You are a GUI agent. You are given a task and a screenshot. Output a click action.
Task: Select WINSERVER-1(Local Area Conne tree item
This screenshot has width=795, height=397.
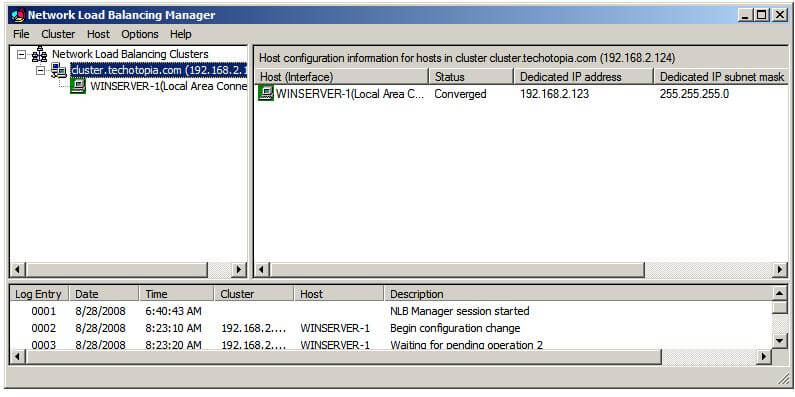click(168, 86)
